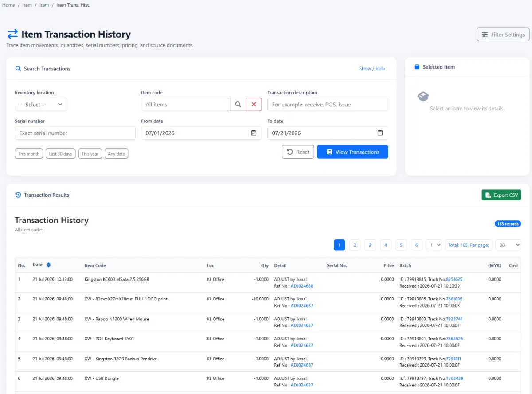Click the View Transactions button
532x394 pixels.
(352, 152)
